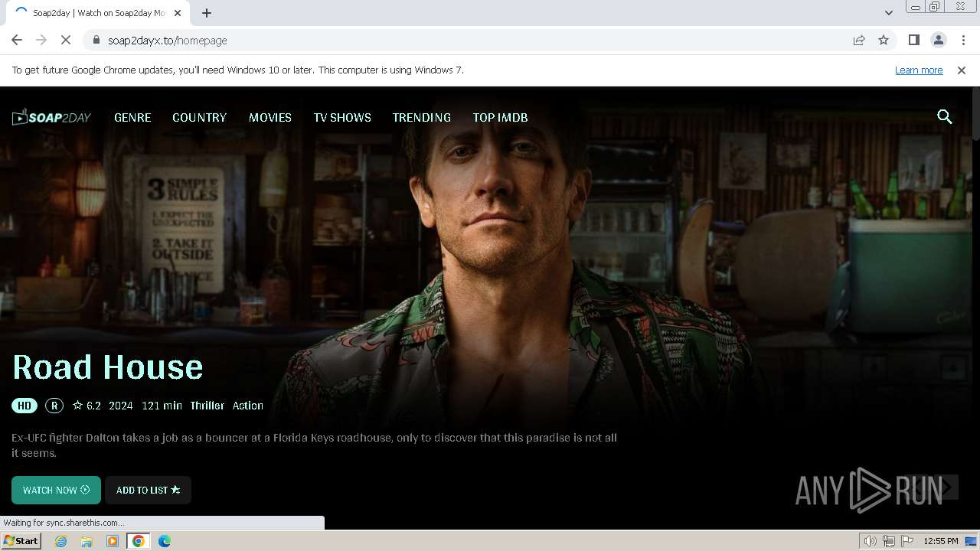This screenshot has height=551, width=980.
Task: Open File Explorer from the taskbar
Action: [x=87, y=541]
